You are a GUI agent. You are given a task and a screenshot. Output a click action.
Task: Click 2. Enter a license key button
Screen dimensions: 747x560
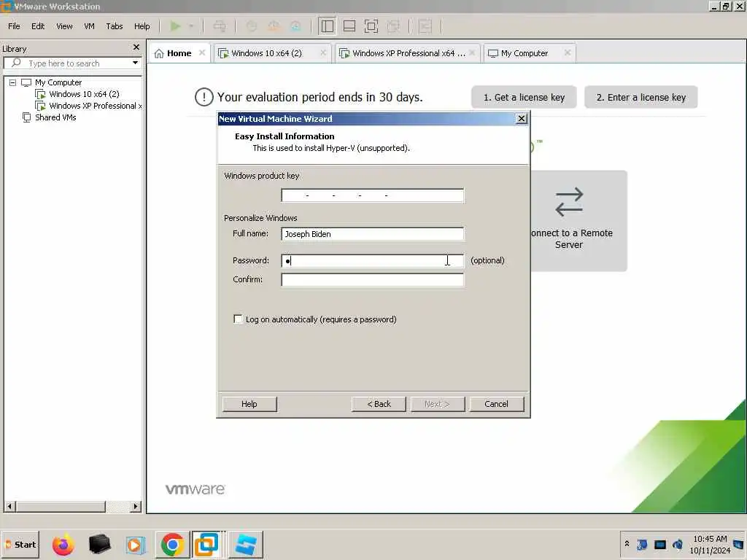(640, 97)
